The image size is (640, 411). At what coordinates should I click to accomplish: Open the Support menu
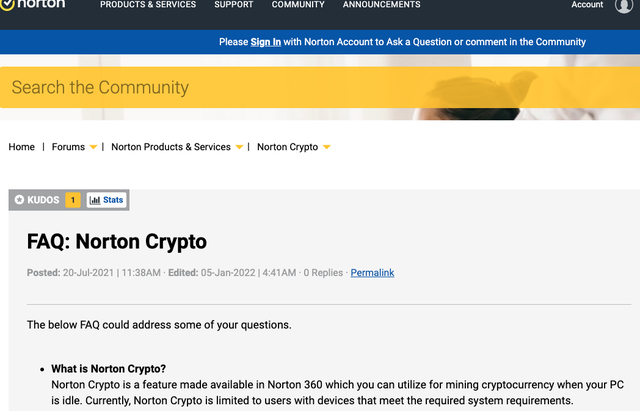click(x=233, y=5)
